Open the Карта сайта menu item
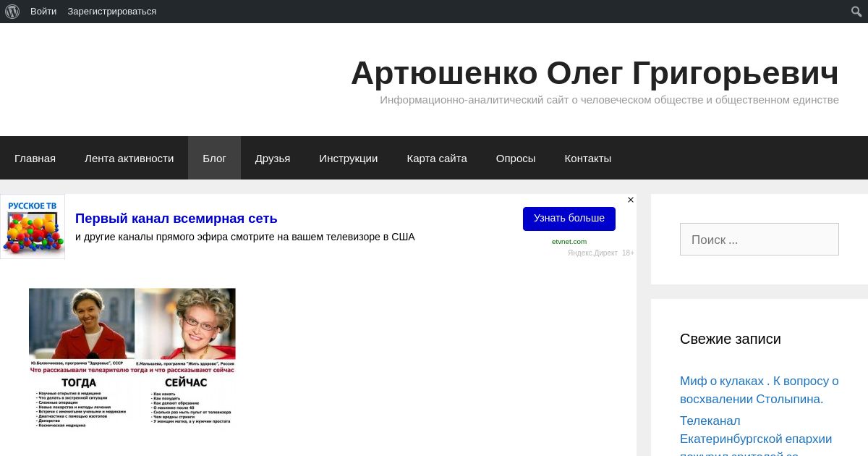The image size is (868, 456). click(x=437, y=158)
